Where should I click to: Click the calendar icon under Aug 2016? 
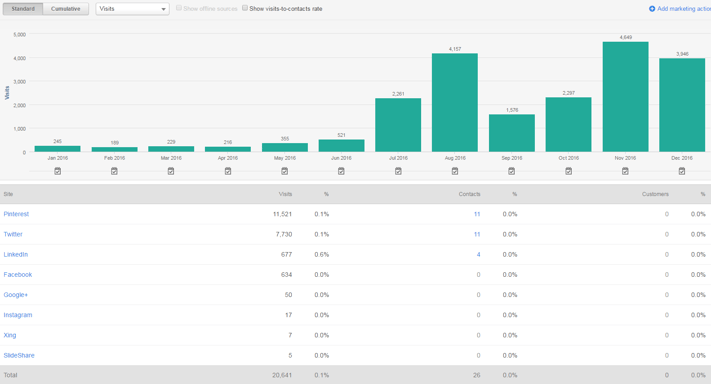(x=455, y=171)
